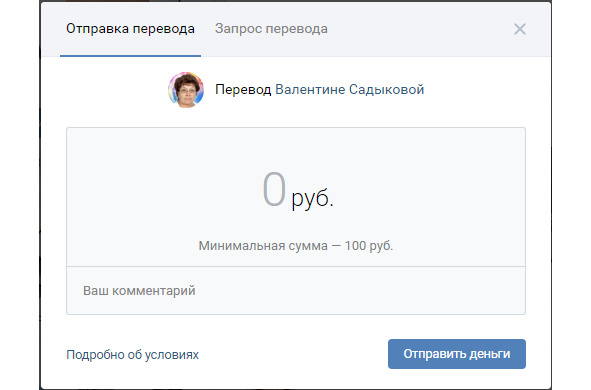
Task: Switch to the Отправка перевода tab
Action: (x=130, y=29)
